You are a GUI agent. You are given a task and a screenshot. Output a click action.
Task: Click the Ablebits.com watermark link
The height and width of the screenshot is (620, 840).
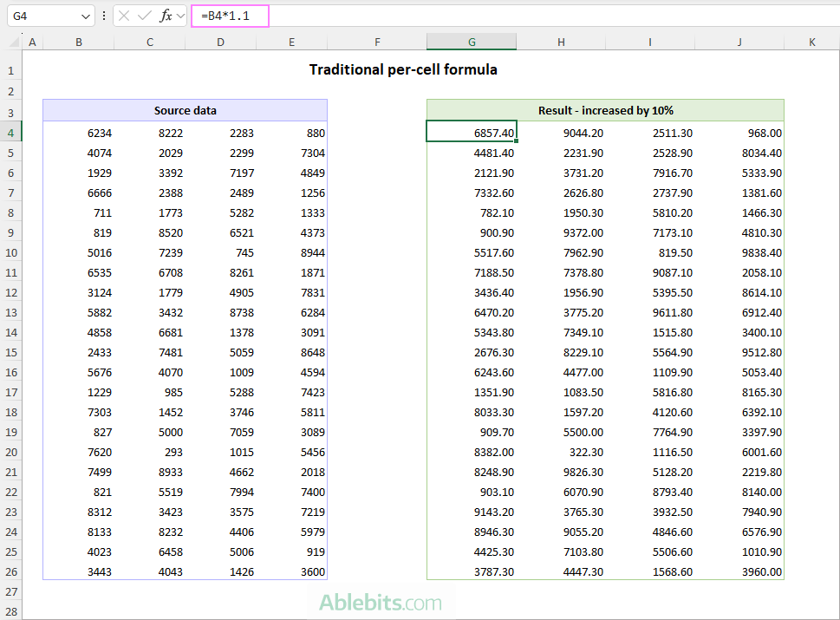pyautogui.click(x=379, y=602)
